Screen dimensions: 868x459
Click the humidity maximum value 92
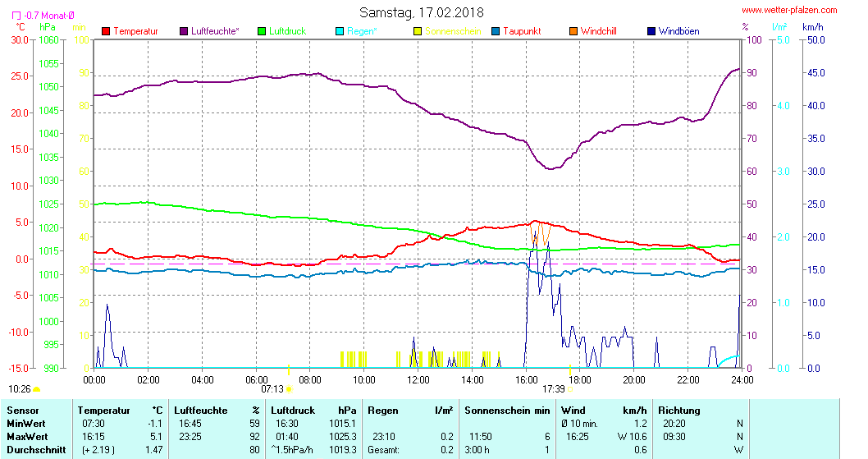click(254, 437)
